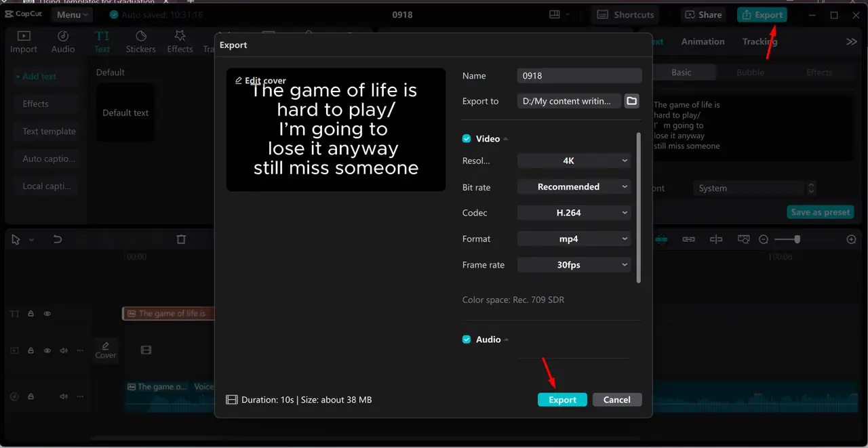Click the Export to path field

click(570, 101)
